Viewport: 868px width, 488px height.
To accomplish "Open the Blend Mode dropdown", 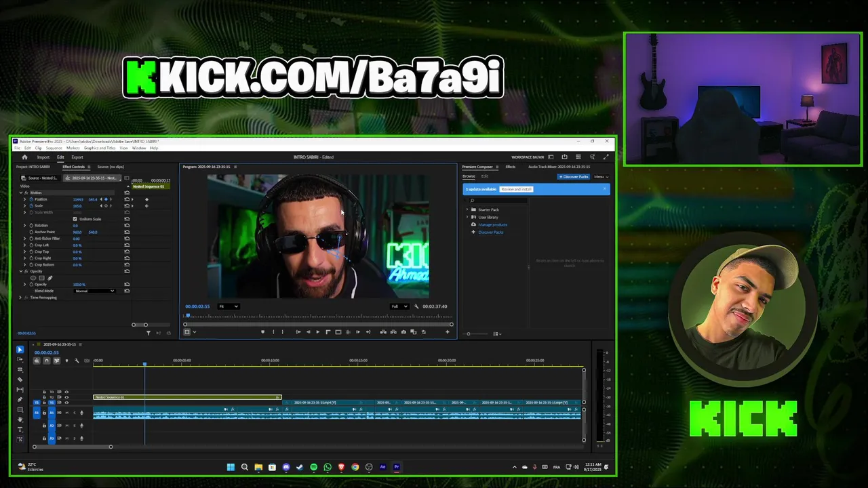I will click(94, 291).
